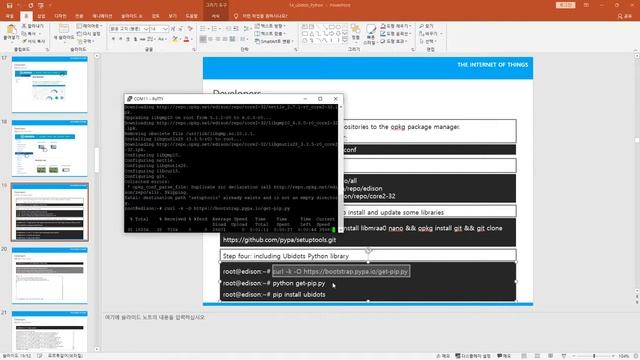Click the bullets list icon
Screen dimensions: 640x360
pos(203,29)
